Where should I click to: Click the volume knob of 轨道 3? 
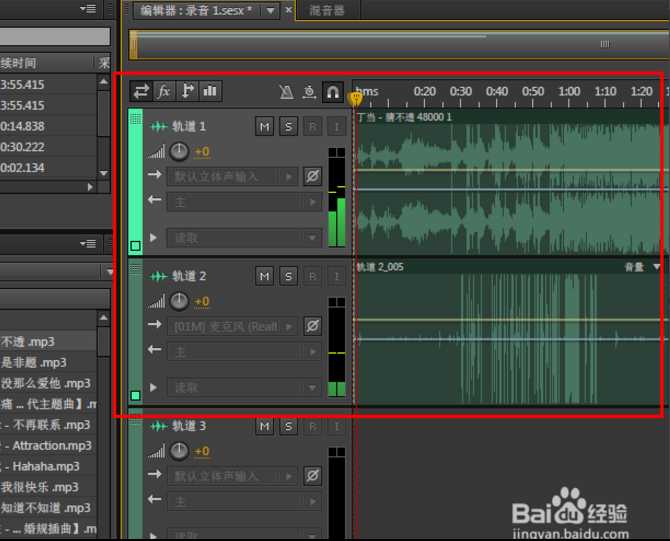click(x=179, y=451)
